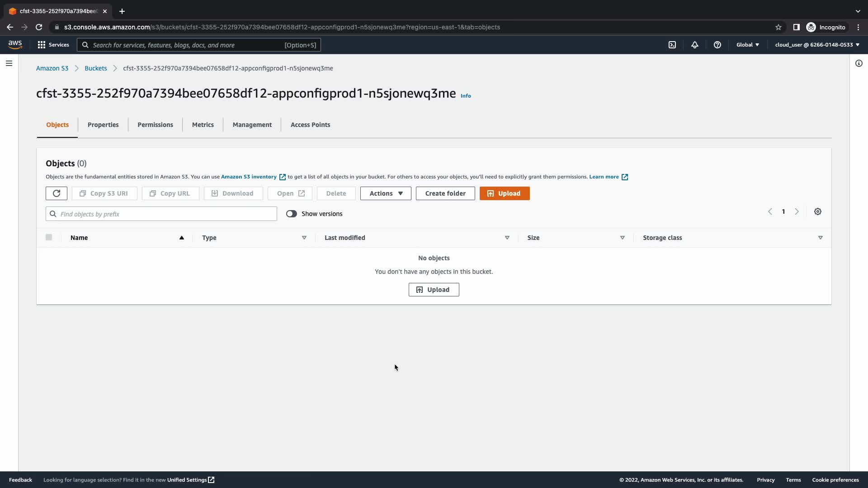
Task: Open table preferences gear icon
Action: (818, 211)
